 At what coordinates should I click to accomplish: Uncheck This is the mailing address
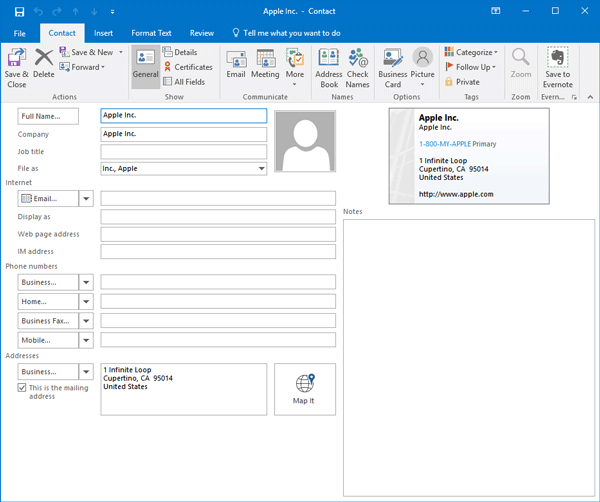click(x=22, y=388)
